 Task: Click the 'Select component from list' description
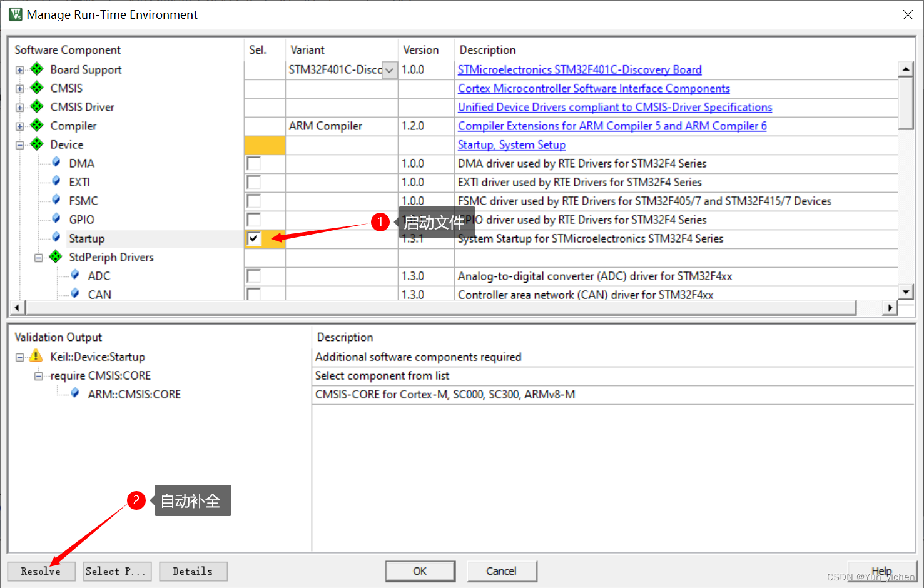click(x=382, y=375)
